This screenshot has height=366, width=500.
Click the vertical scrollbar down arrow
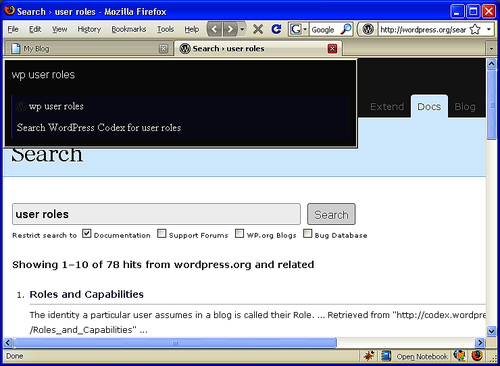click(x=491, y=331)
